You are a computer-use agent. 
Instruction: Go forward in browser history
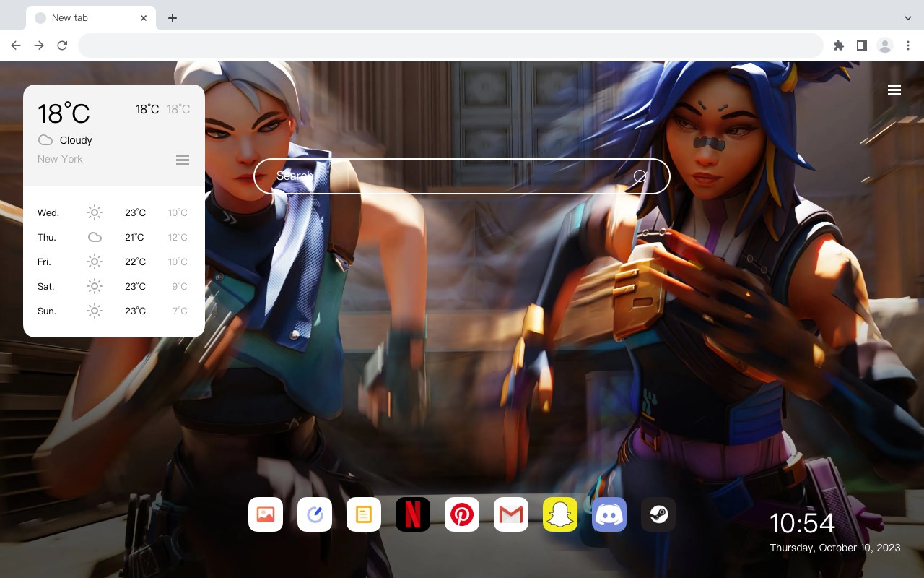(x=39, y=46)
